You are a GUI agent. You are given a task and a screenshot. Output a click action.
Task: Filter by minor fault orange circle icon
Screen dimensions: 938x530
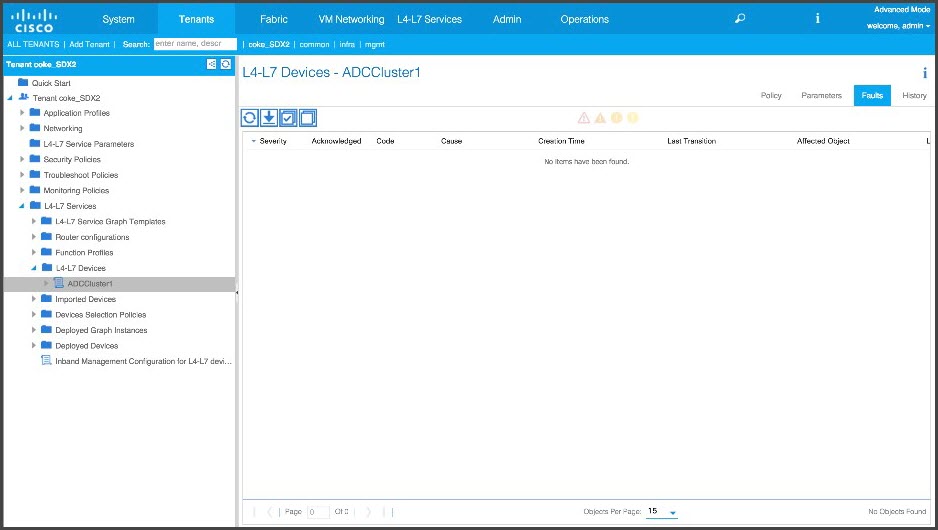[x=617, y=118]
